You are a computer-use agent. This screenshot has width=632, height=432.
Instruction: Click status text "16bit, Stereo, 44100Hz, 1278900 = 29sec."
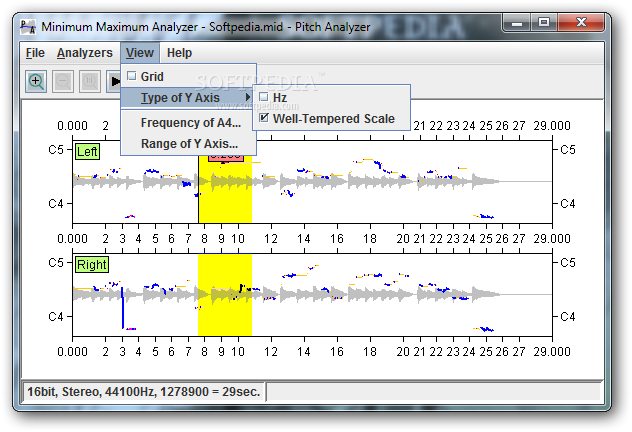[x=143, y=392]
